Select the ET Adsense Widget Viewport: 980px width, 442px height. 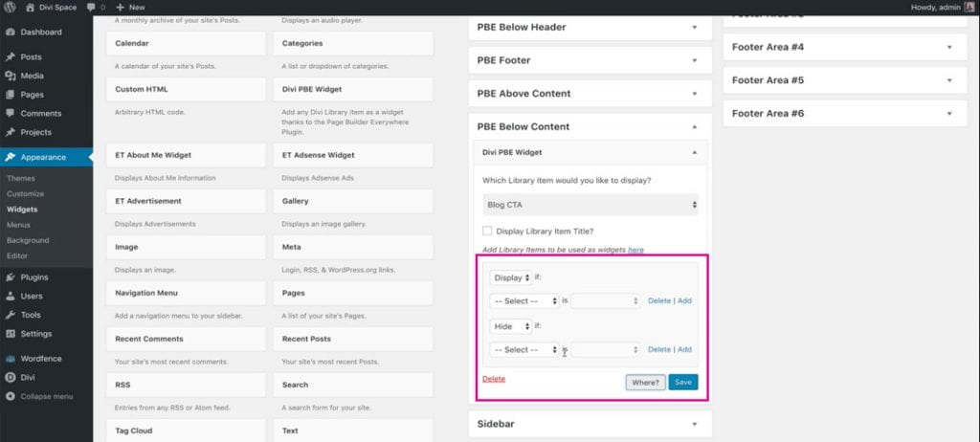(x=353, y=155)
